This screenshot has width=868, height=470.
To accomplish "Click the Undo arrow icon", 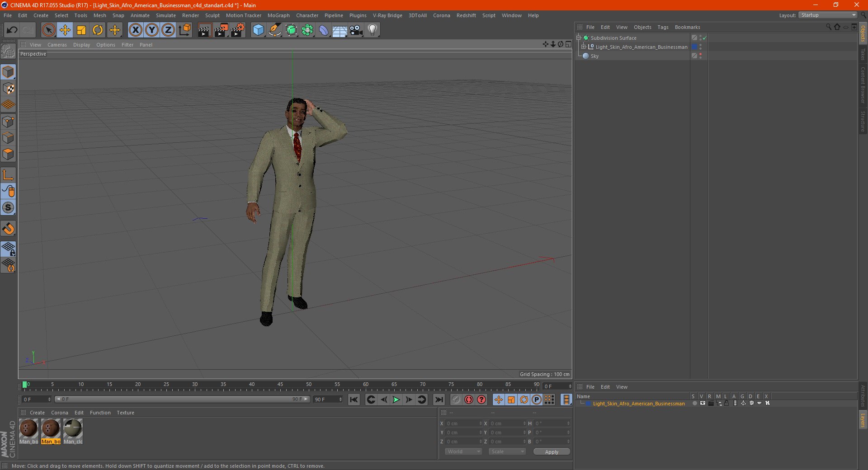I will pos(12,30).
